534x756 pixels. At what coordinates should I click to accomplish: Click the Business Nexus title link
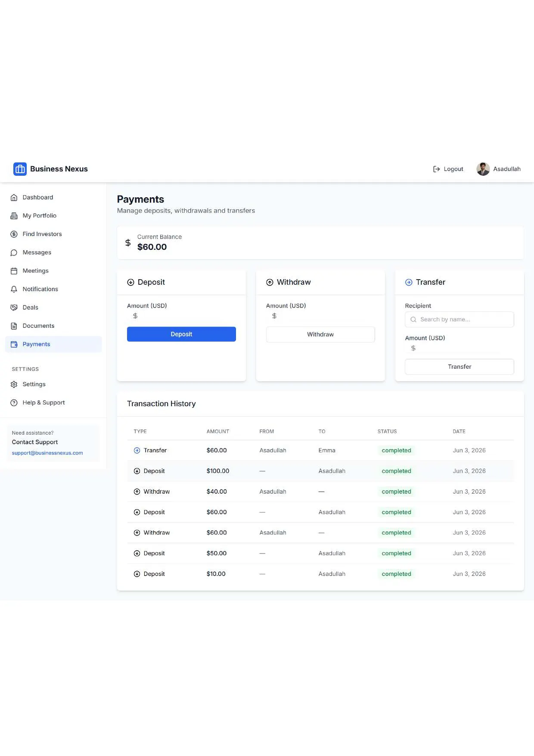point(59,169)
